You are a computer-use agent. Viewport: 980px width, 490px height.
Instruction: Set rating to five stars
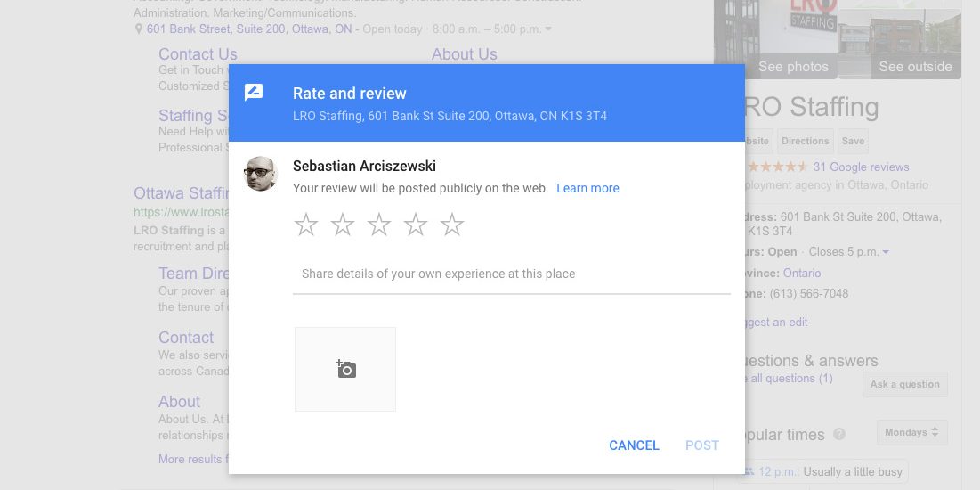(452, 225)
